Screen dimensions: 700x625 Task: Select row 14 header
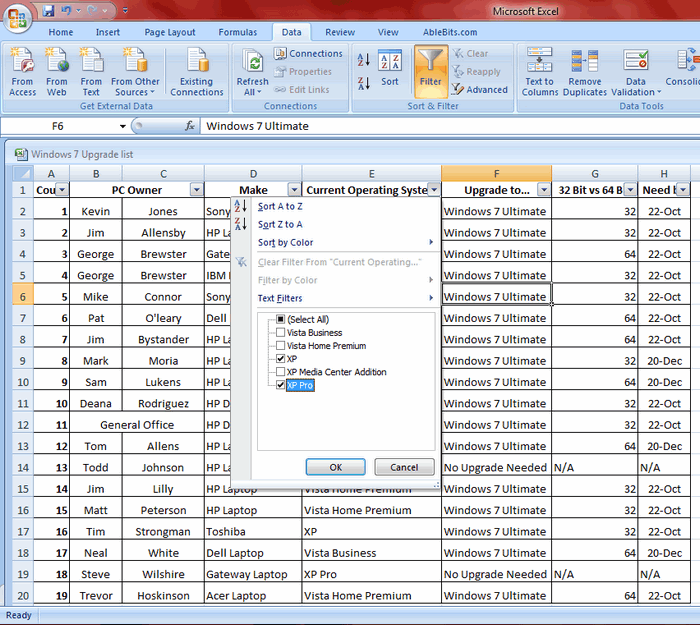(x=23, y=467)
